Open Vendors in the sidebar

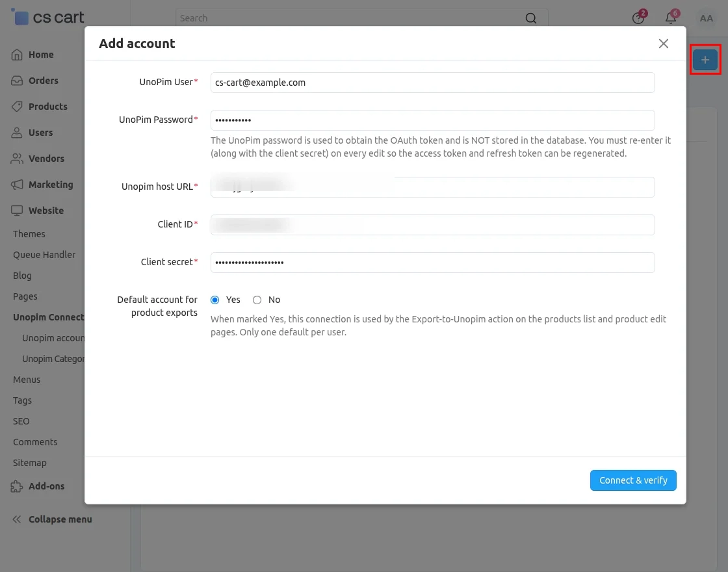(x=46, y=159)
